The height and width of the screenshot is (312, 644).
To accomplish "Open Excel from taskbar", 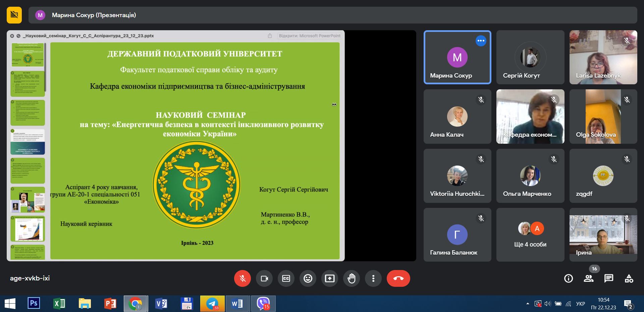I will click(59, 304).
